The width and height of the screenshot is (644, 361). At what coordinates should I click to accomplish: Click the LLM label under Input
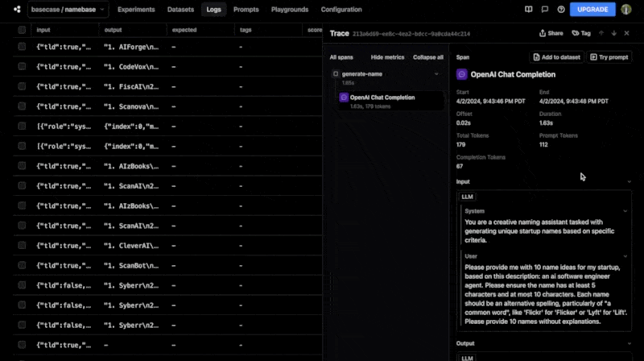(467, 197)
